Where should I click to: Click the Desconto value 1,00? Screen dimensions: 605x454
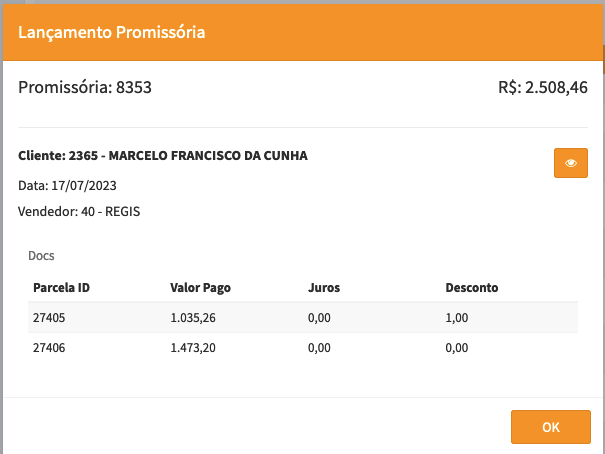coord(457,318)
